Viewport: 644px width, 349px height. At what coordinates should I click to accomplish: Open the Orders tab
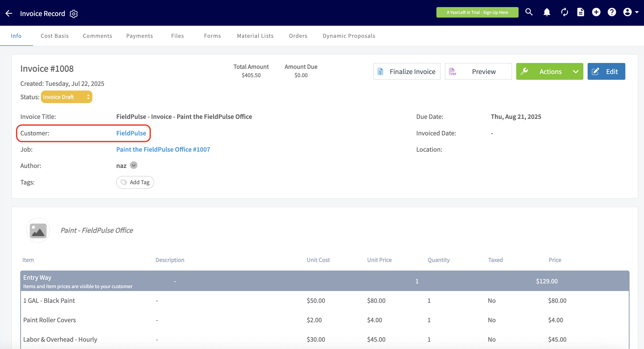click(298, 36)
